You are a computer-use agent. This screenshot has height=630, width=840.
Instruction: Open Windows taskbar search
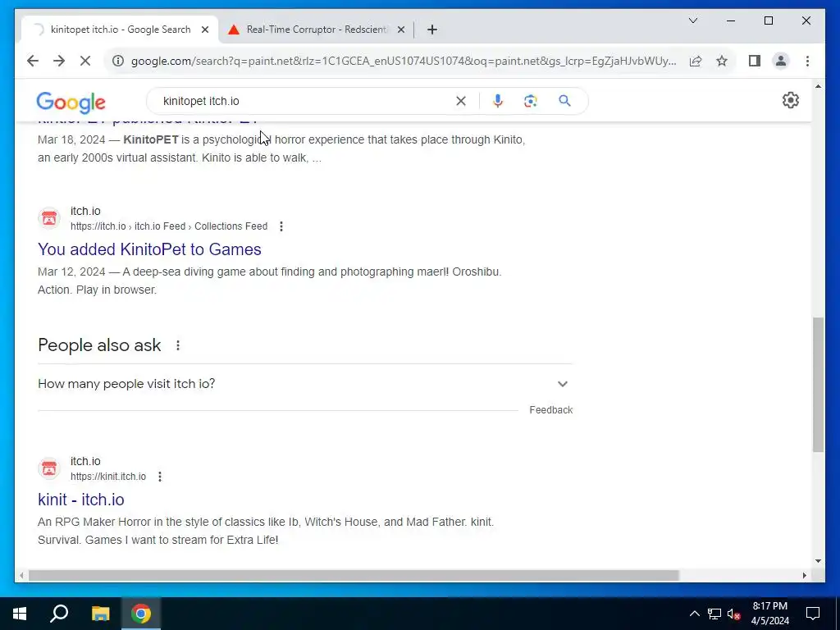(x=59, y=614)
